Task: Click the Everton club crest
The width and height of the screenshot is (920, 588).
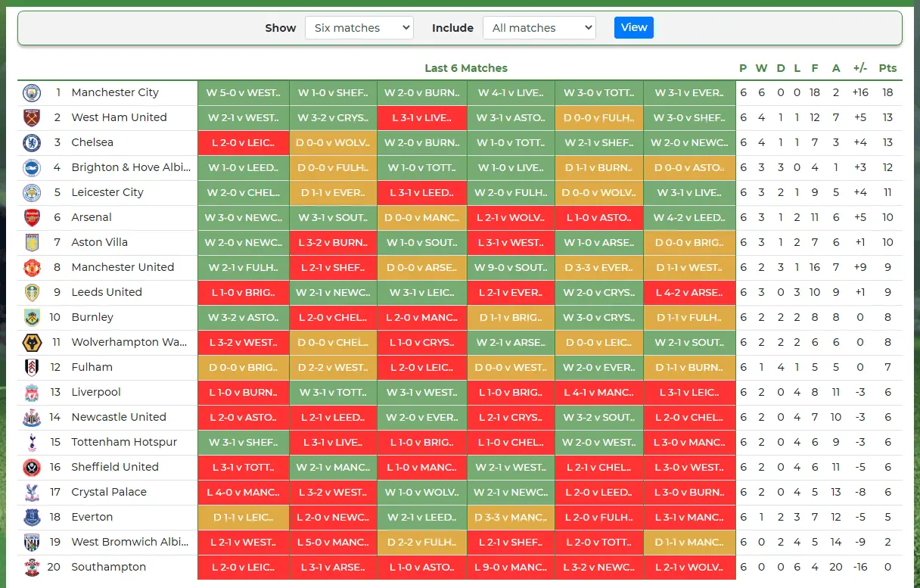Action: [32, 518]
